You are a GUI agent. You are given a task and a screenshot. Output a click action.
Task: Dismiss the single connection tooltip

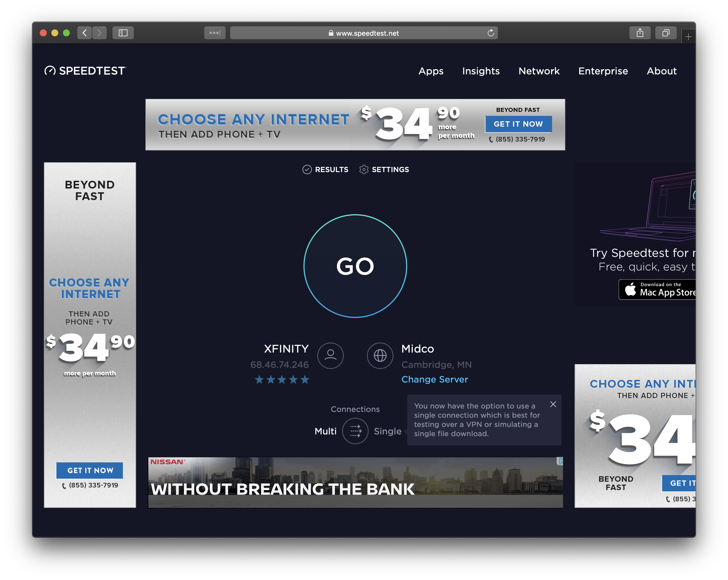tap(553, 404)
